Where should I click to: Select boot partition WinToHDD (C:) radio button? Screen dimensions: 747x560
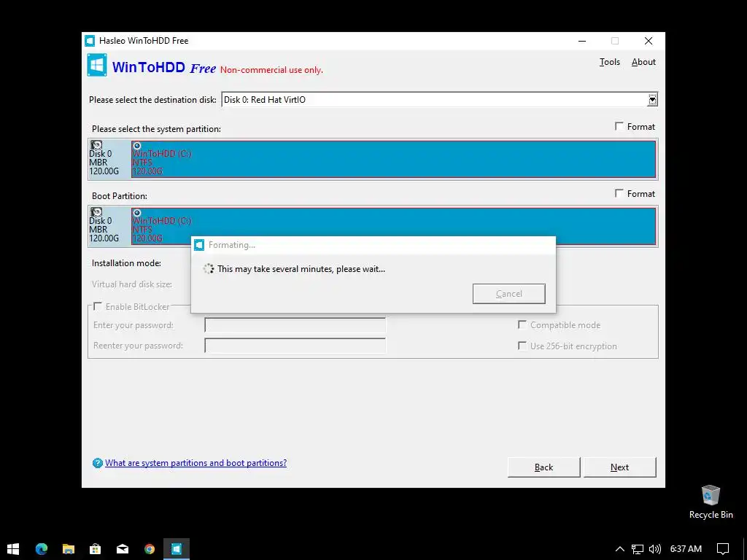tap(137, 213)
